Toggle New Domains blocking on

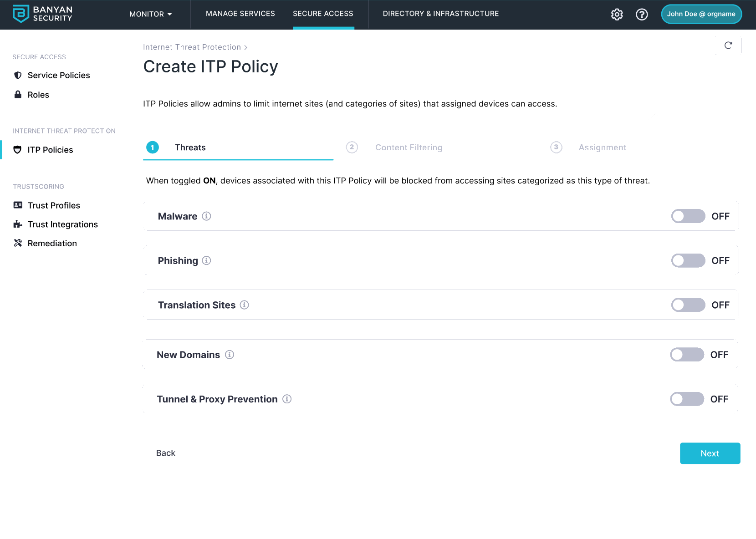click(686, 355)
